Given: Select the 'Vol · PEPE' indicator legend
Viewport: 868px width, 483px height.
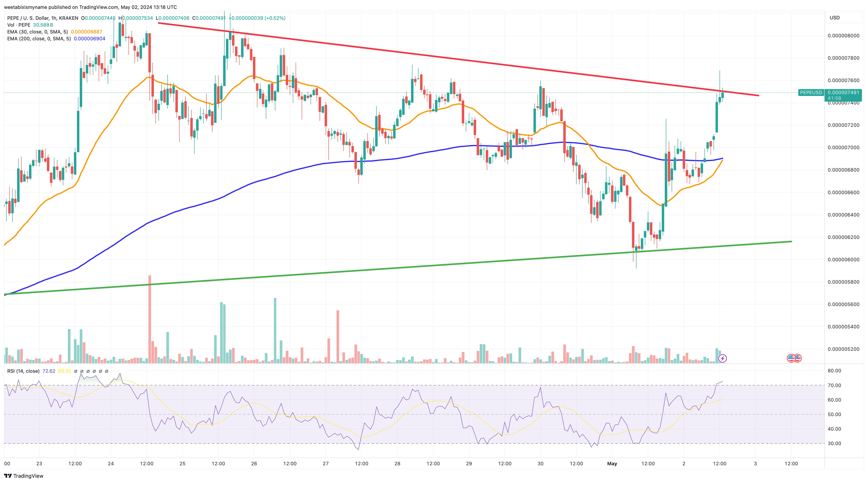Looking at the screenshot, I should (x=19, y=25).
